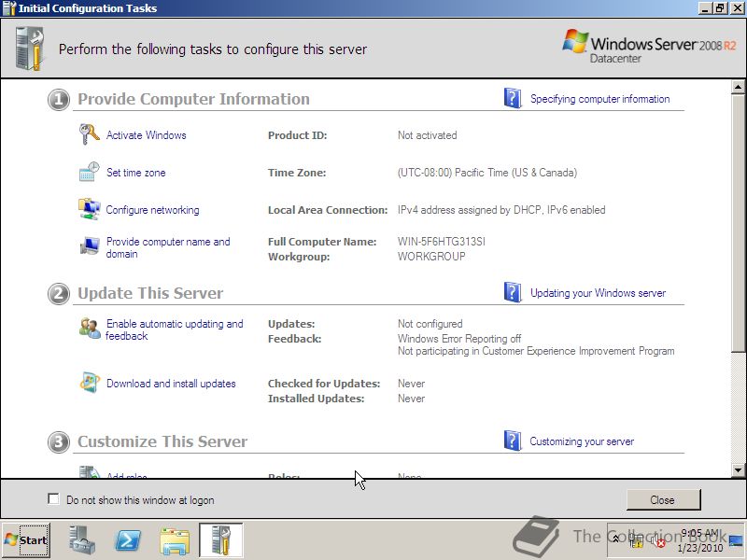Screen dimensions: 747x560
Task: Open 'Updating your Windows server' help link
Action: [x=598, y=293]
